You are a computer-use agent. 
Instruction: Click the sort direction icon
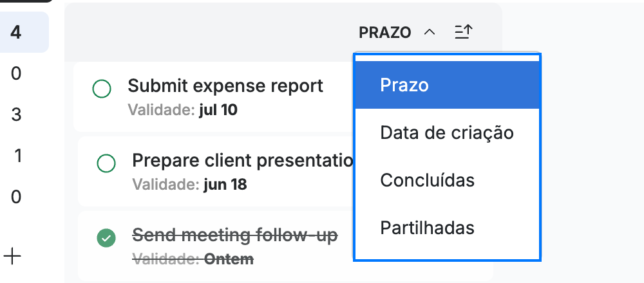tap(464, 32)
